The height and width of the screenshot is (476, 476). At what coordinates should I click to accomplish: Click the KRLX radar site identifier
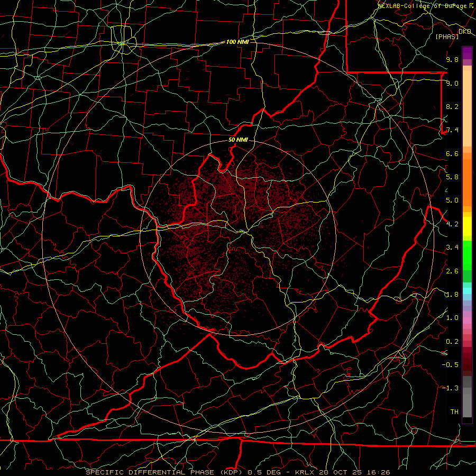coord(305,472)
